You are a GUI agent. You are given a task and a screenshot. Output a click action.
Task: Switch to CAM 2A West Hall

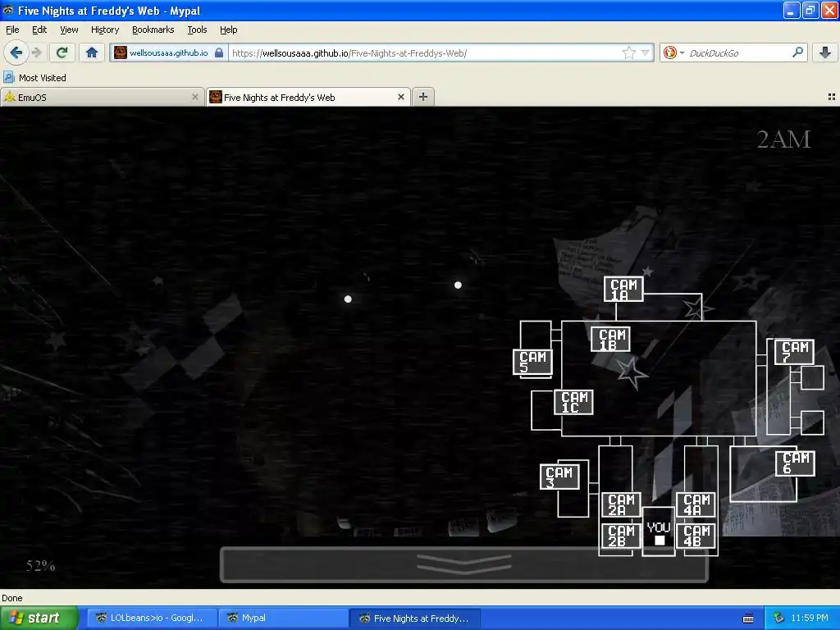click(622, 504)
